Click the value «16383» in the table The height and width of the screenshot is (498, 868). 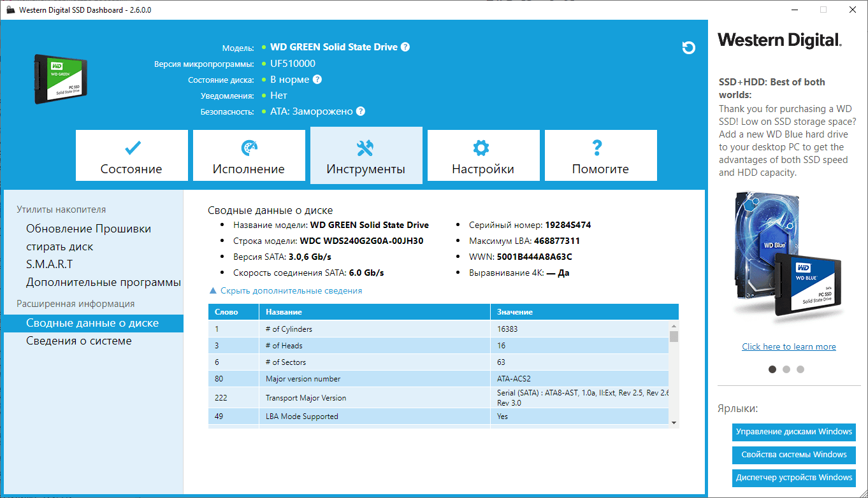coord(508,329)
